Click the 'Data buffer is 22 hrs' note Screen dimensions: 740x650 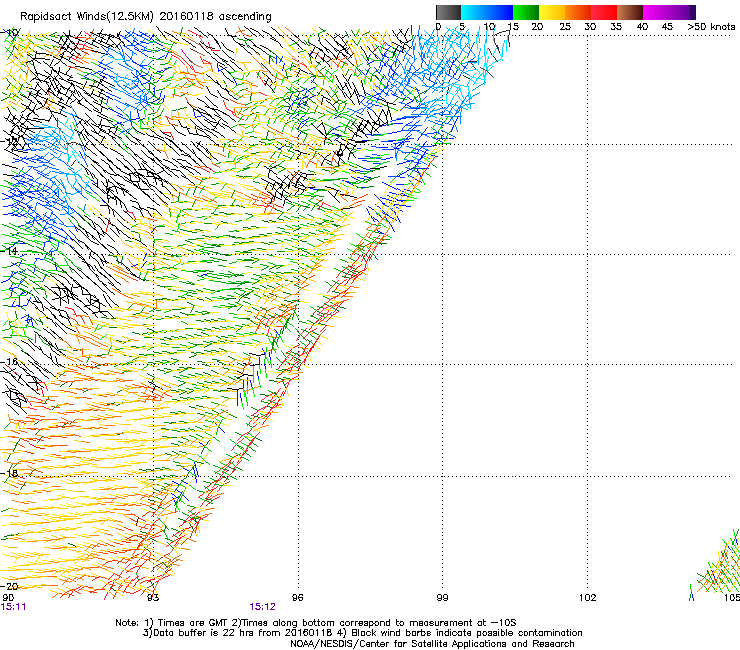362,633
